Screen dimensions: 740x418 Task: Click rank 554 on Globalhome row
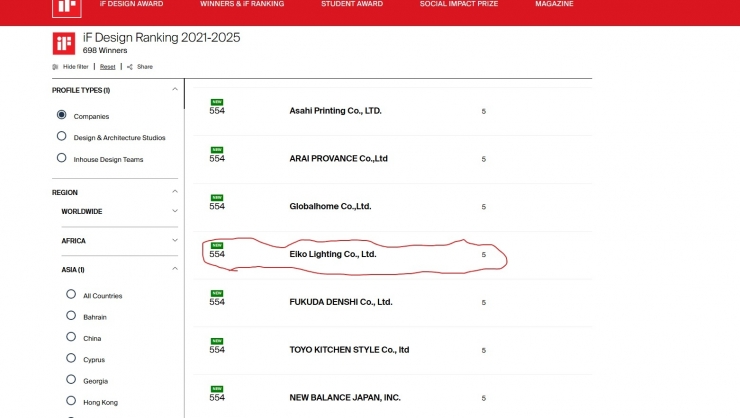point(217,206)
